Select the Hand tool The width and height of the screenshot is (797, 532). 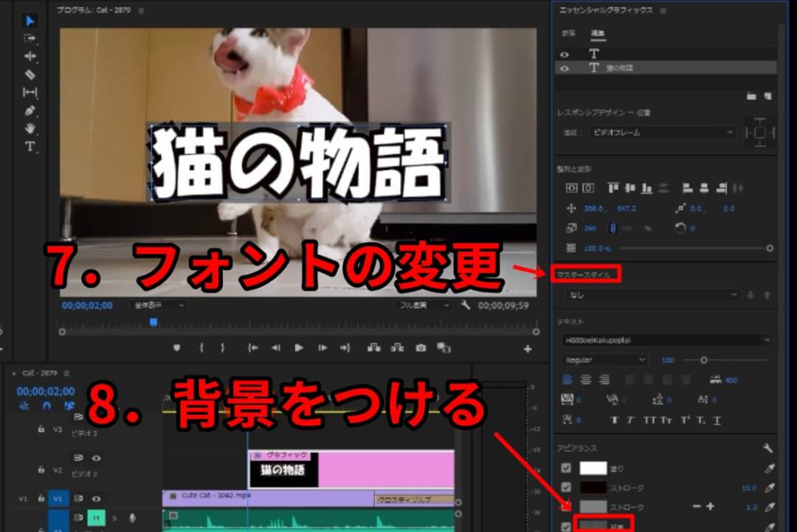30,128
